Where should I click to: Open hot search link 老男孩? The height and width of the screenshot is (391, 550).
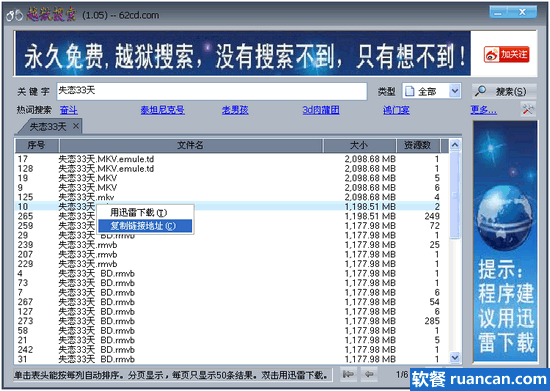[235, 110]
